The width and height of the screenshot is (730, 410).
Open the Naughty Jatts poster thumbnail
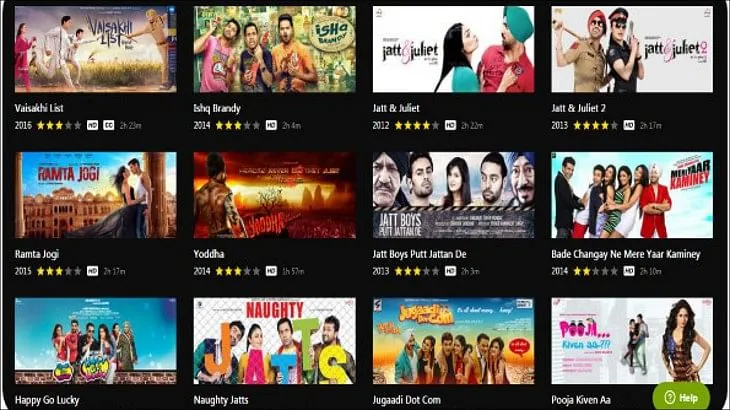275,341
